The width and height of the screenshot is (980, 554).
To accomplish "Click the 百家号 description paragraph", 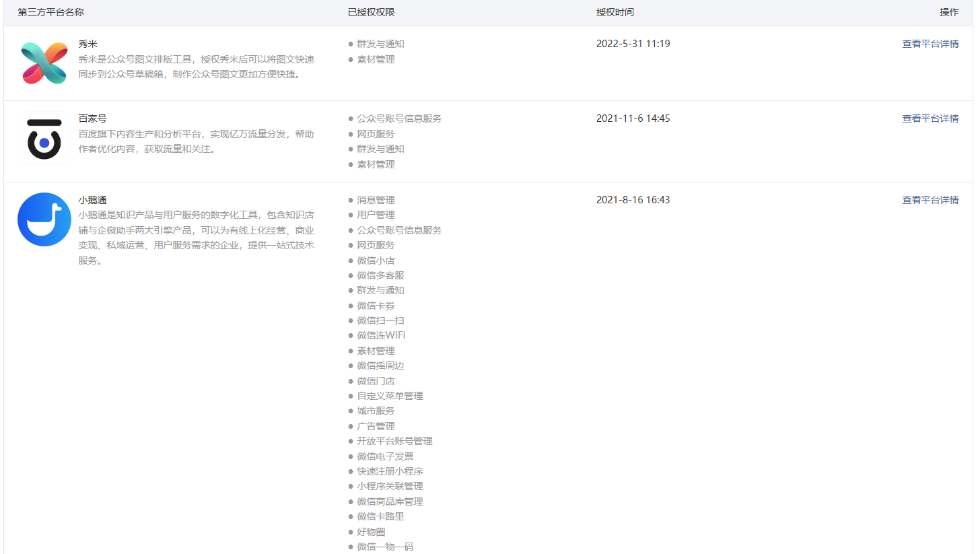I will (x=196, y=141).
